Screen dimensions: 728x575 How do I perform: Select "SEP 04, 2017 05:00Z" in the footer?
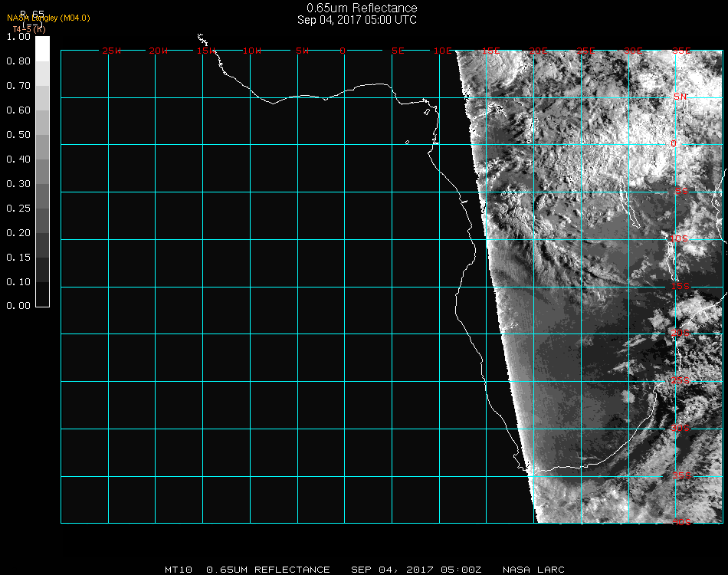pyautogui.click(x=416, y=570)
